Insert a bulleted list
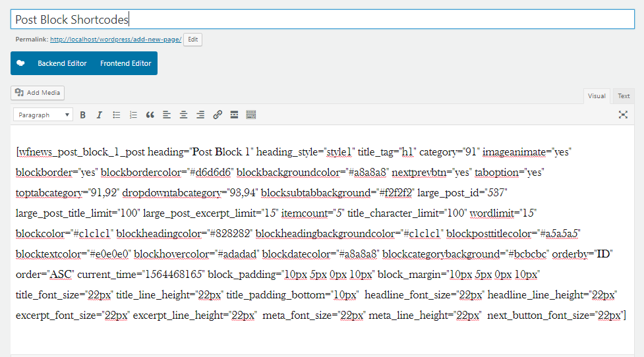The image size is (644, 357). coord(117,115)
